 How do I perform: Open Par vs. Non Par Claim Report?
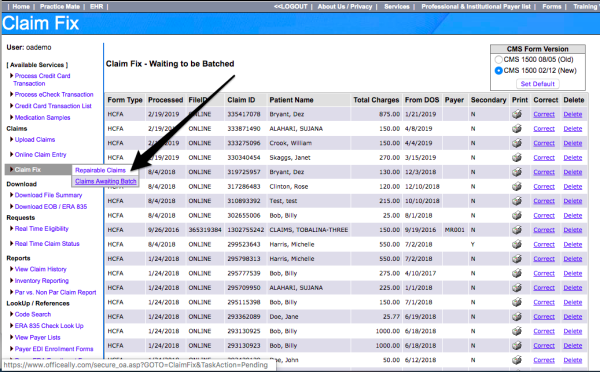coord(55,292)
